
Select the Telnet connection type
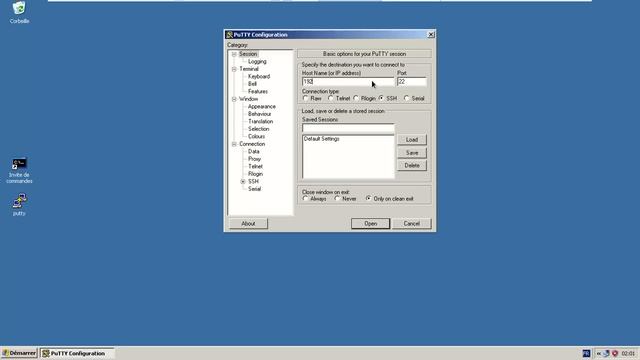pos(331,98)
